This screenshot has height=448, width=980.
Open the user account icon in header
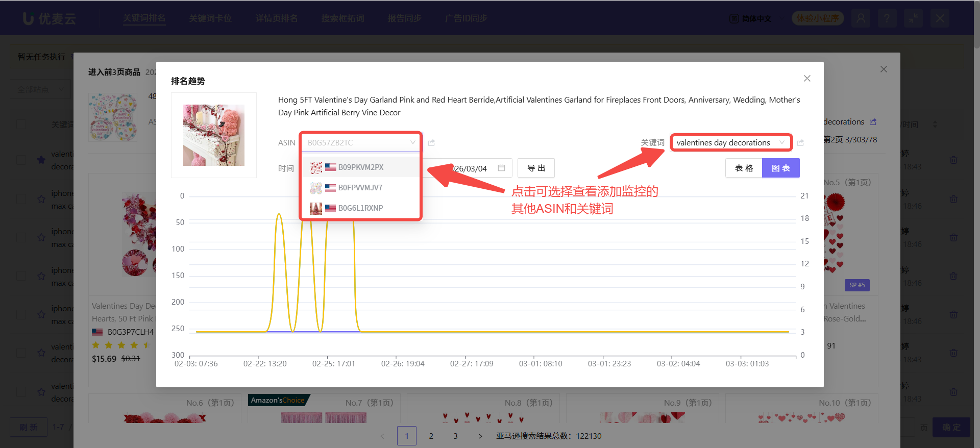[861, 18]
